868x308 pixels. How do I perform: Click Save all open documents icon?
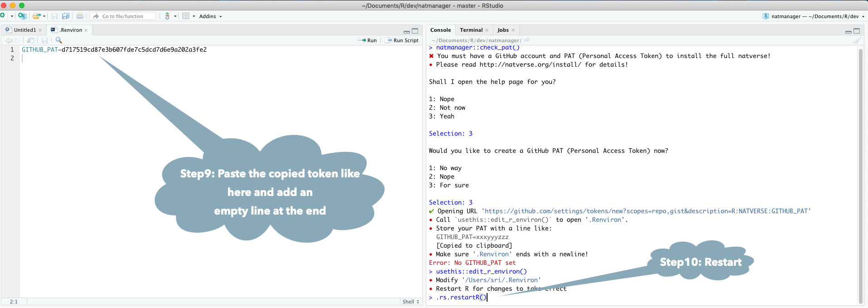click(x=66, y=16)
